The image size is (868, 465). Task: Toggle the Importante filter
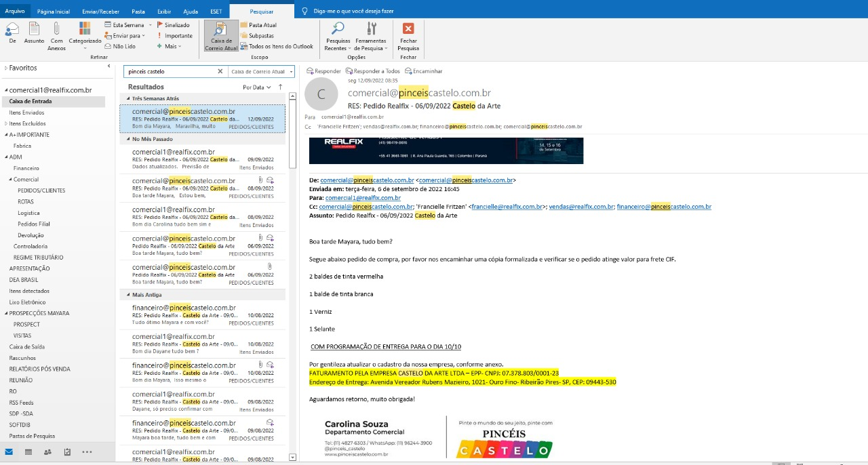(174, 36)
